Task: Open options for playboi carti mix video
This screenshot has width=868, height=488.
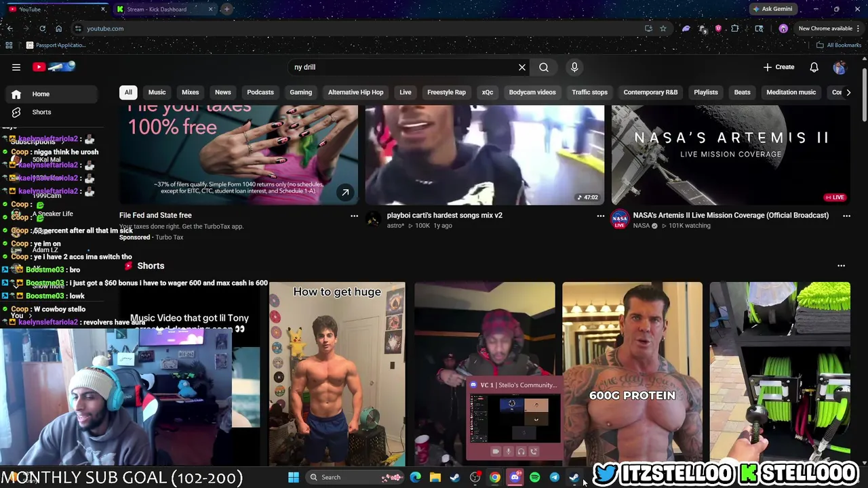Action: (x=600, y=216)
